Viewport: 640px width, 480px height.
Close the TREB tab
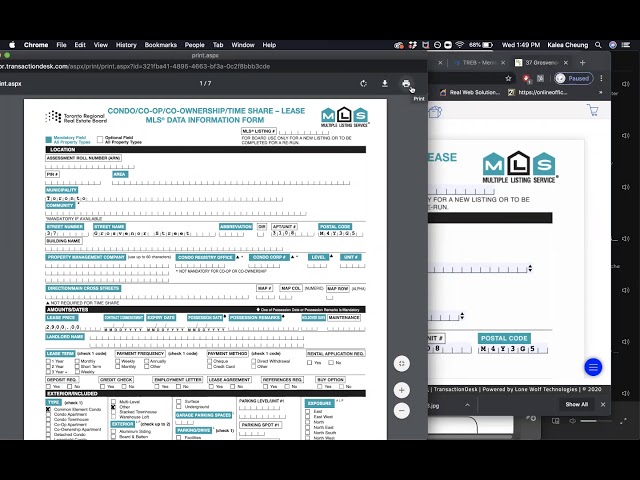pyautogui.click(x=503, y=62)
